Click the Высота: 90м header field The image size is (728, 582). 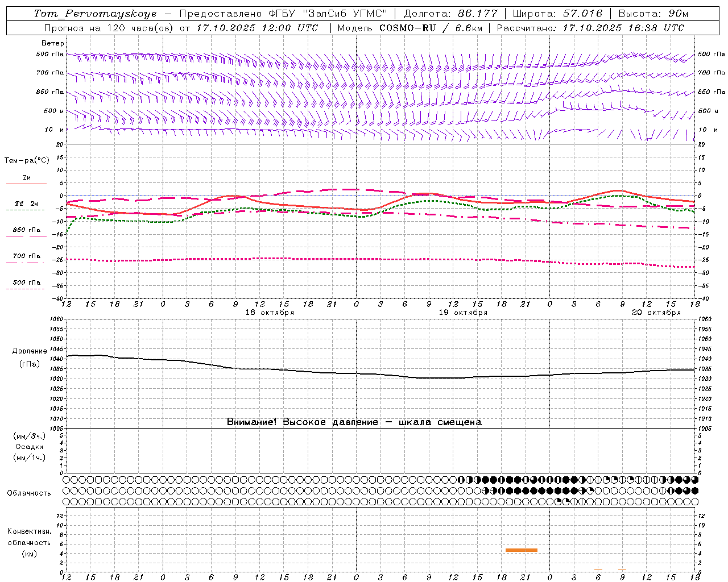coord(653,14)
